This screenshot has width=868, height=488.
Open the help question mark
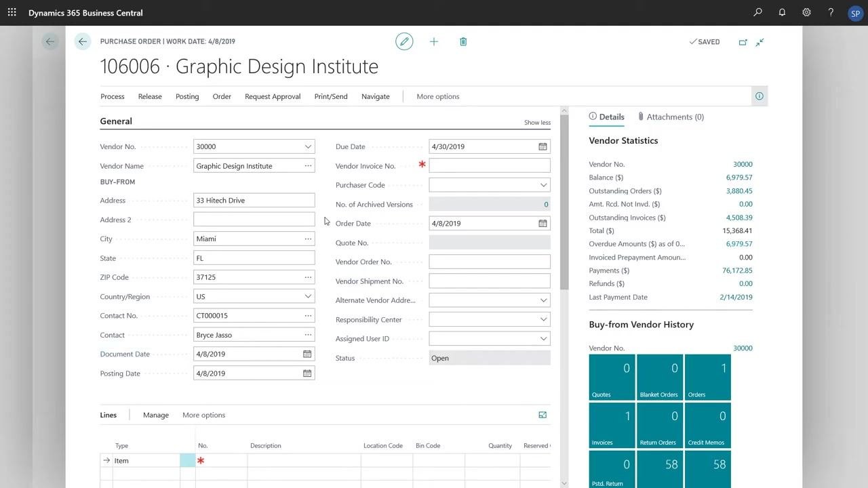(x=831, y=12)
